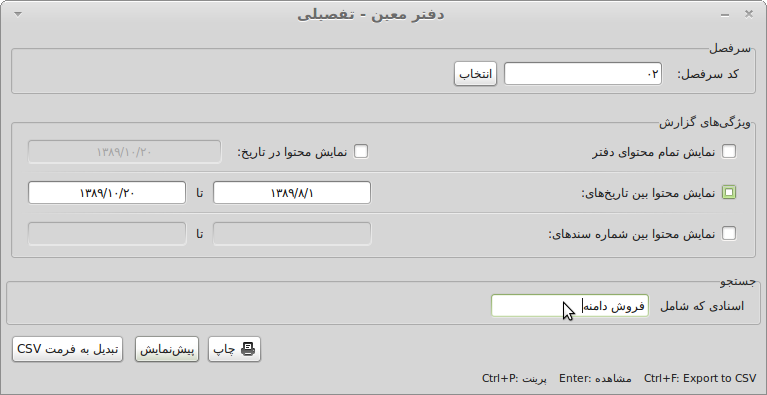The height and width of the screenshot is (395, 767).
Task: Click the انتخاب button
Action: [x=475, y=74]
